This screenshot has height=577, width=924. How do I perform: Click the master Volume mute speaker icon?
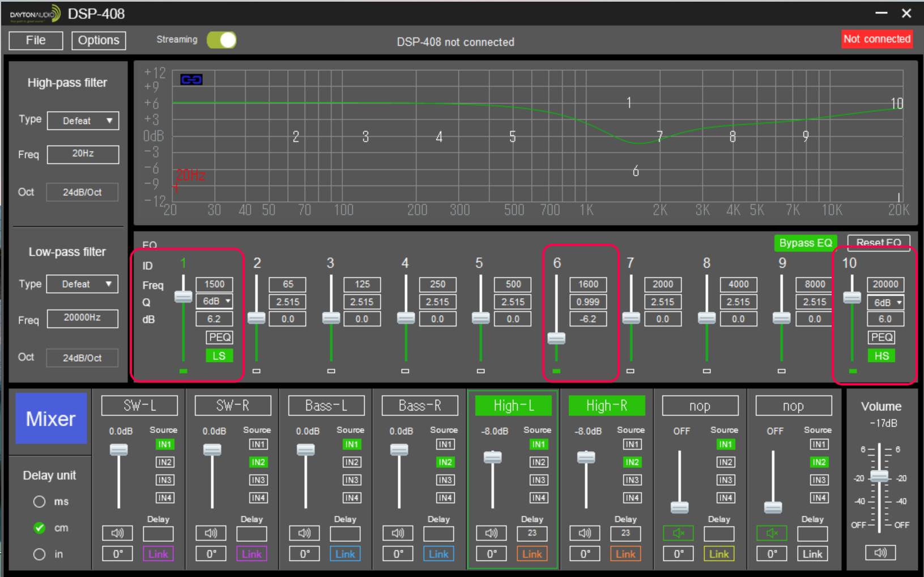(880, 553)
